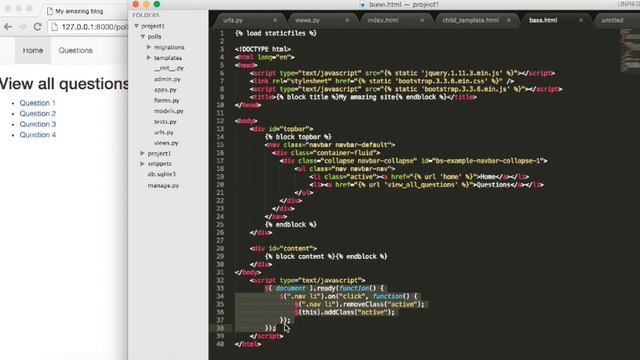Open manage.py in the sidebar
The width and height of the screenshot is (640, 360).
[163, 186]
